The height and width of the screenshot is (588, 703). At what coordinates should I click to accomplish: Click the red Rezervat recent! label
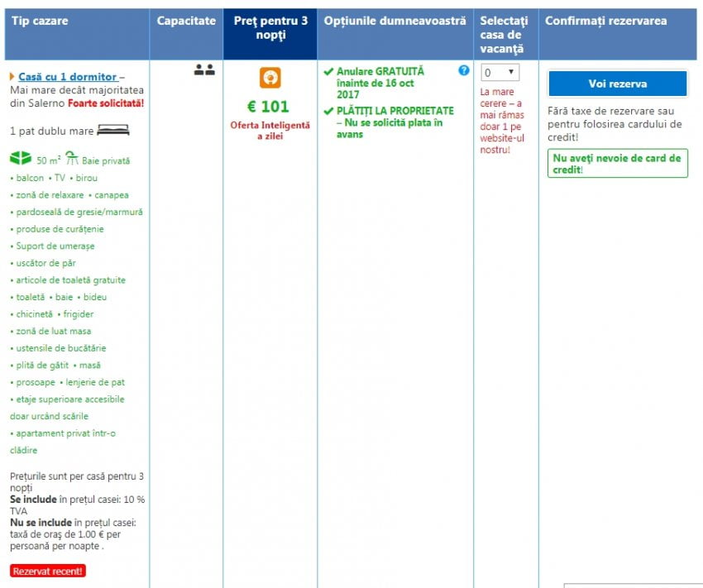coord(48,571)
